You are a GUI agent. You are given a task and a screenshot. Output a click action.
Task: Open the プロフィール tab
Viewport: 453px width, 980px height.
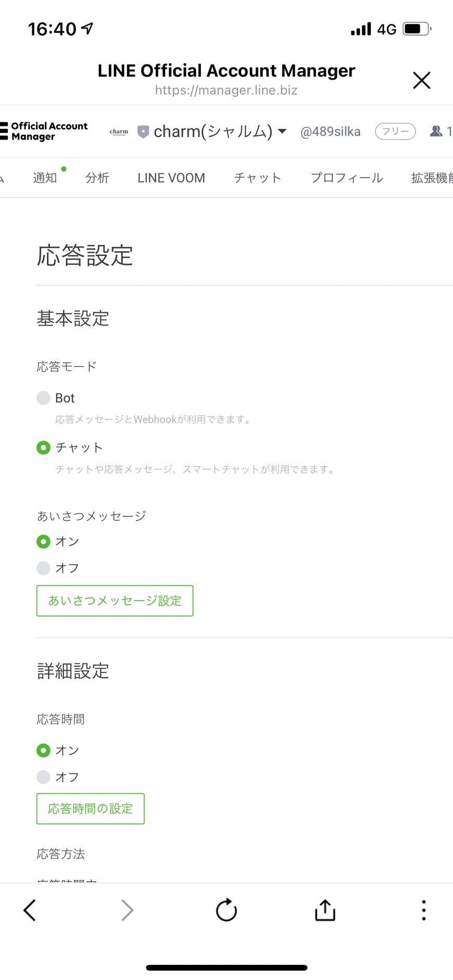pyautogui.click(x=347, y=178)
